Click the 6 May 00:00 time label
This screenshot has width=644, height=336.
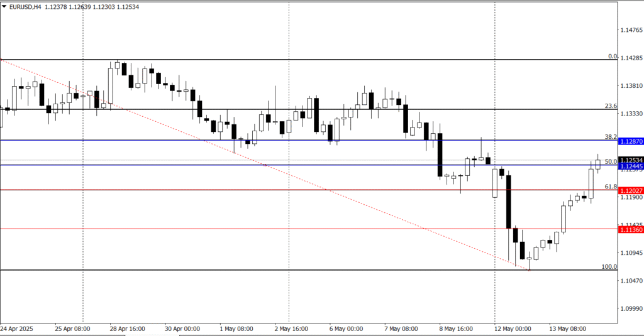(347, 328)
